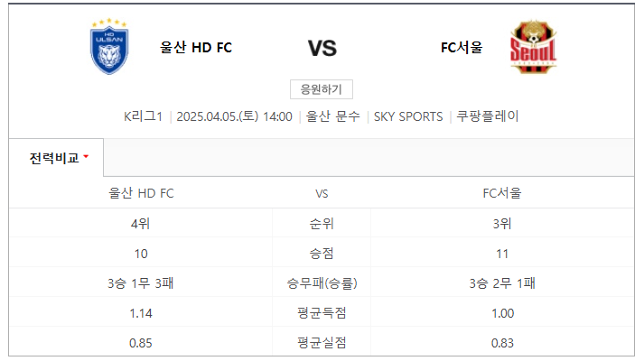Click the 승무패(승률) row label

(x=322, y=283)
